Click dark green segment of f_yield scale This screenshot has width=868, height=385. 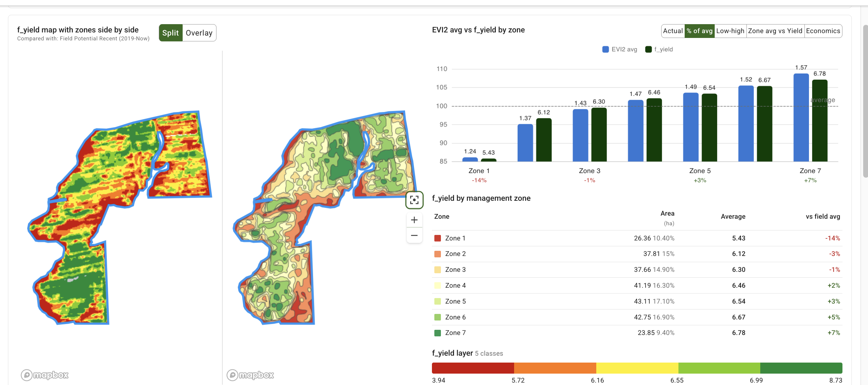click(x=801, y=368)
